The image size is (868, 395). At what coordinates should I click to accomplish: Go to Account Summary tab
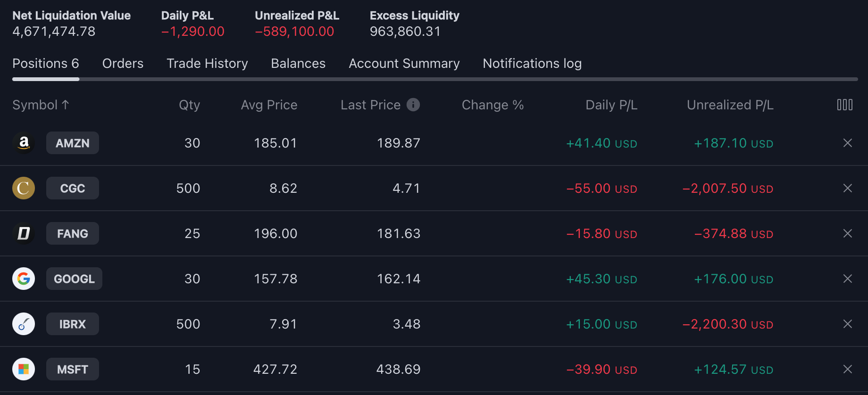click(x=404, y=64)
